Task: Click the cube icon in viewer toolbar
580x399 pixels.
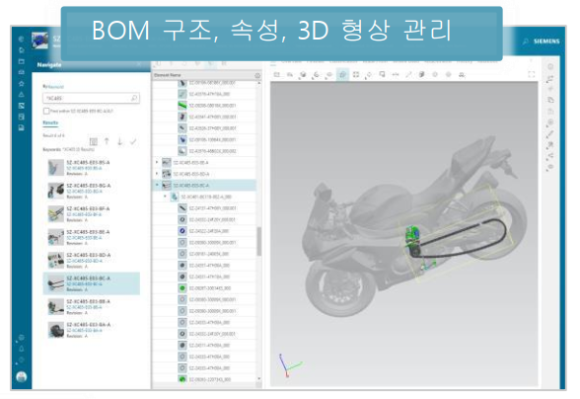Action: point(303,75)
